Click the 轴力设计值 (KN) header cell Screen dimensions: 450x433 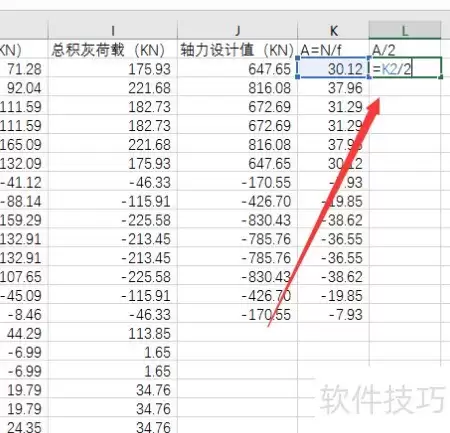tap(237, 50)
